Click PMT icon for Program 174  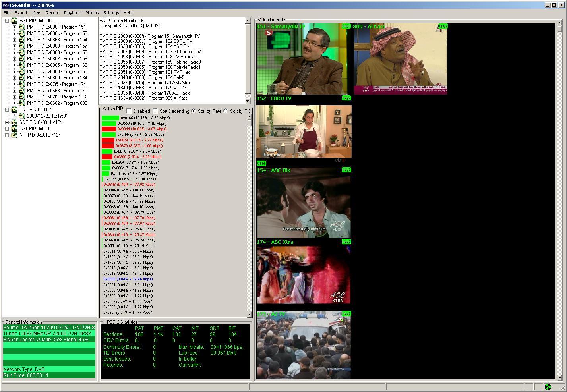22,84
